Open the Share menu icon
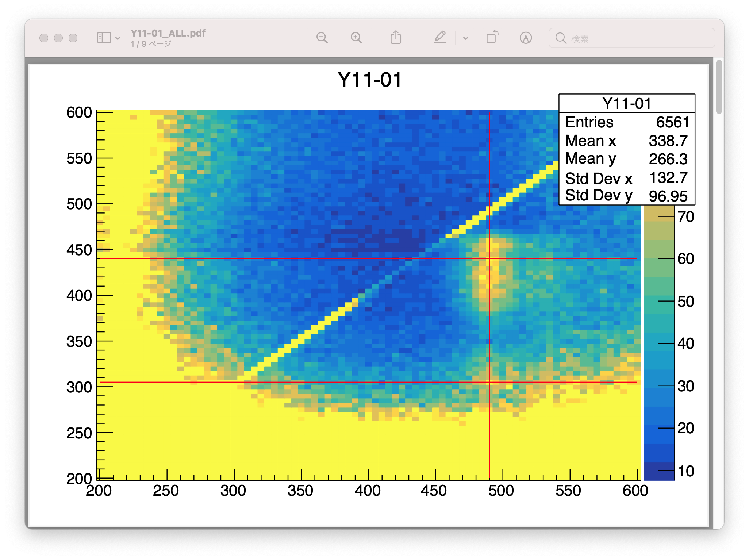Screen dimensions: 749x560 [396, 37]
